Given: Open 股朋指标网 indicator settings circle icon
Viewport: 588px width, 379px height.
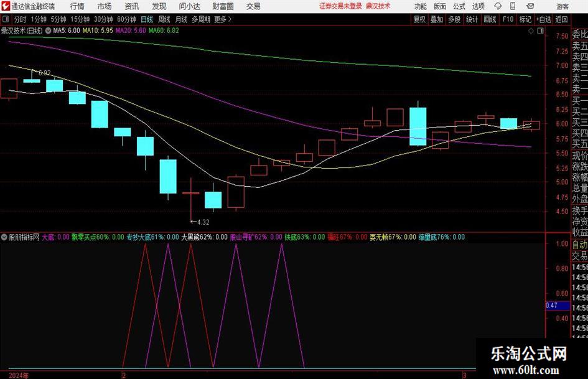Looking at the screenshot, I should click(x=4, y=237).
